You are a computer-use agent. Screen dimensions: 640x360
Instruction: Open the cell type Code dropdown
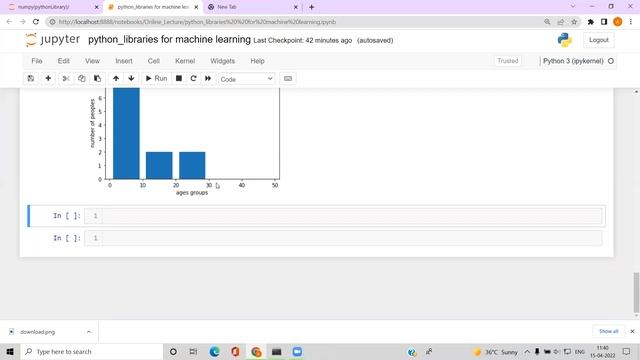click(247, 79)
